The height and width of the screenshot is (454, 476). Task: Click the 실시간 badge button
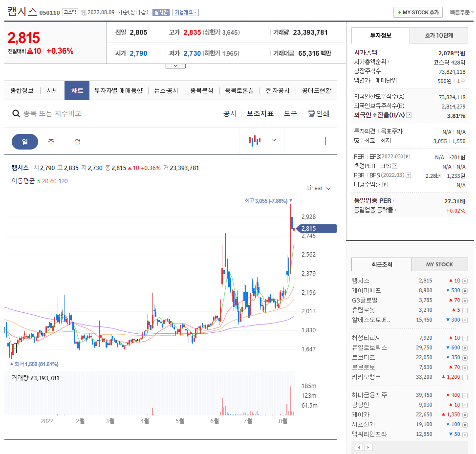[x=161, y=12]
